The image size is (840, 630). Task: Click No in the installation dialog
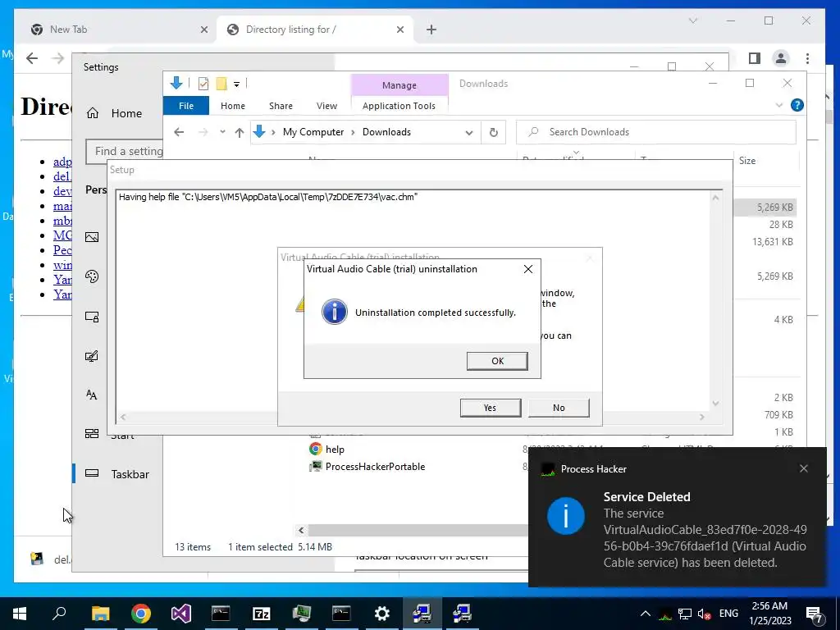559,408
